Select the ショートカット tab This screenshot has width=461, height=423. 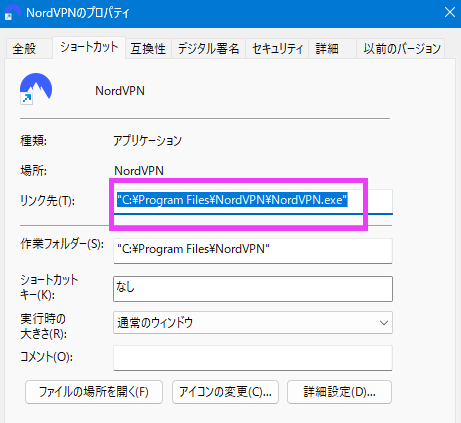click(89, 48)
